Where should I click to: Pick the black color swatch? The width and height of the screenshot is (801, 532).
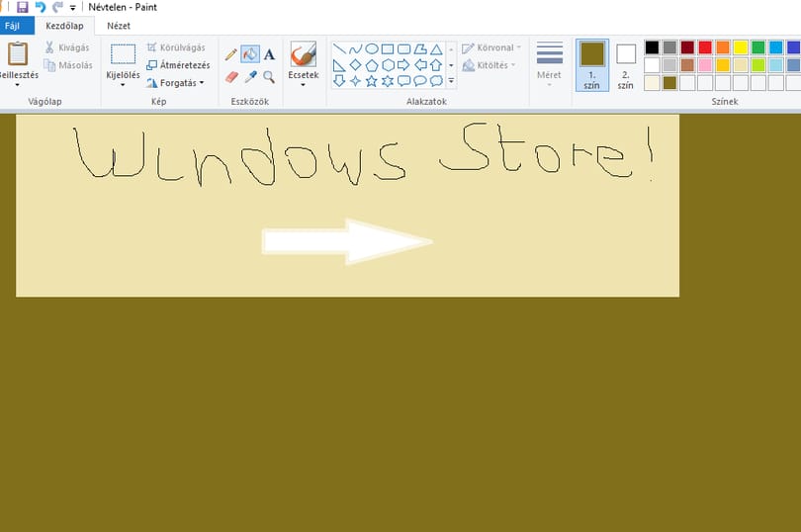pyautogui.click(x=652, y=47)
